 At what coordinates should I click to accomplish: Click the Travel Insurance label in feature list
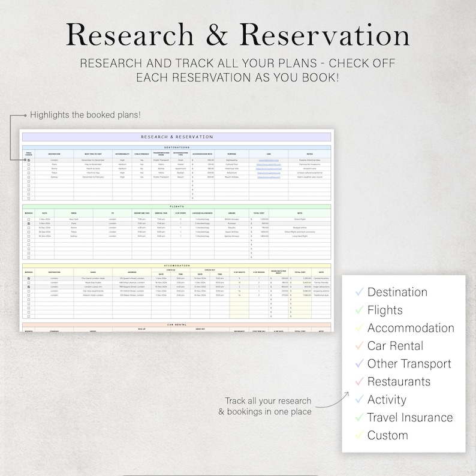(410, 418)
